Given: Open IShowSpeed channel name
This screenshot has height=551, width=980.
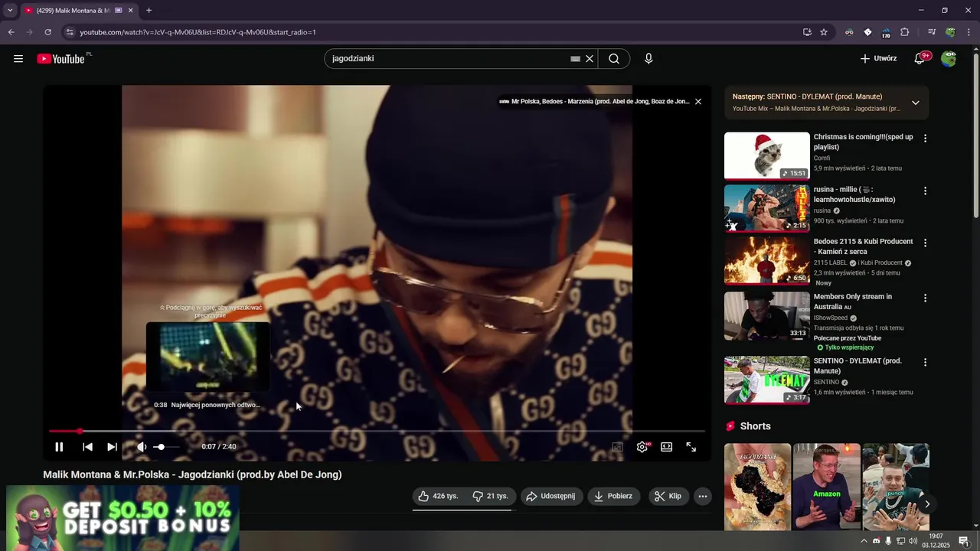Looking at the screenshot, I should click(x=831, y=318).
